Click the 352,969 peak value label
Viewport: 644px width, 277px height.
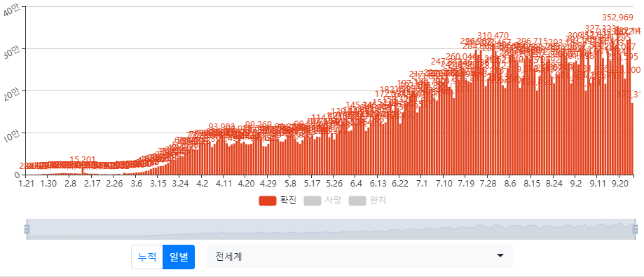(x=617, y=18)
